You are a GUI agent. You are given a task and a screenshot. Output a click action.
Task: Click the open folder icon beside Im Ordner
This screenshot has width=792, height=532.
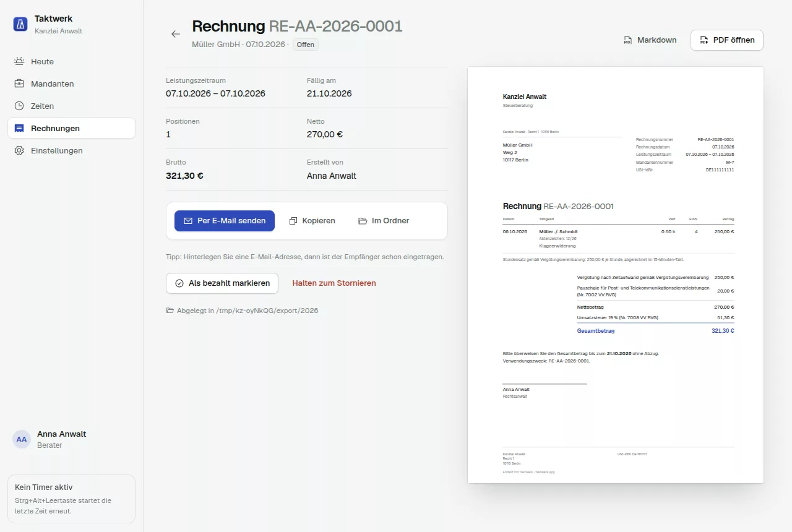(363, 221)
